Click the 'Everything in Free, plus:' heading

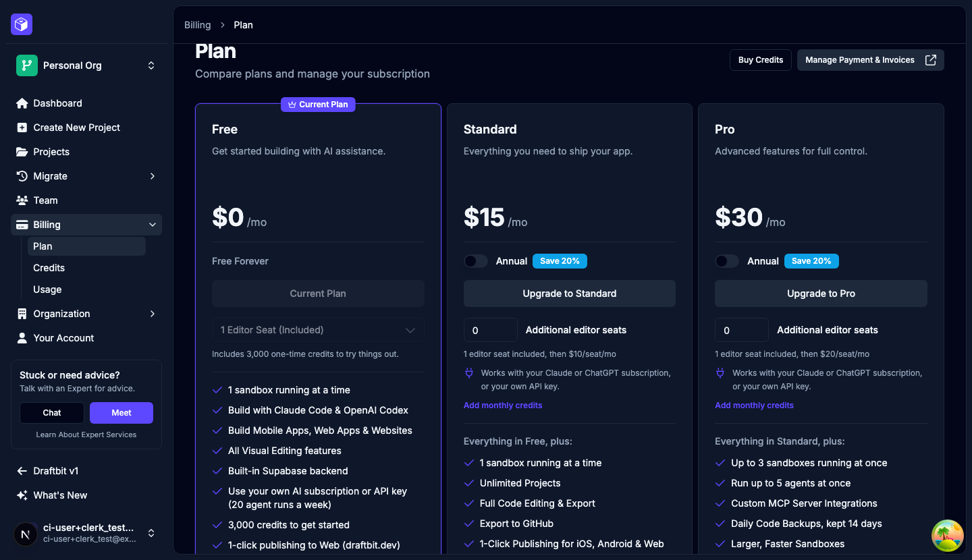click(x=518, y=441)
